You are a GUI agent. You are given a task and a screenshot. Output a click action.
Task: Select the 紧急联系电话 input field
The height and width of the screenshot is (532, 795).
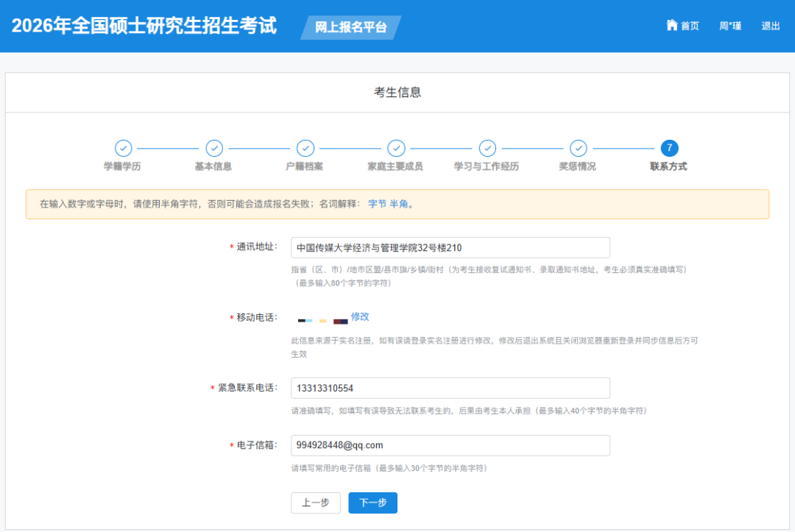coord(450,388)
